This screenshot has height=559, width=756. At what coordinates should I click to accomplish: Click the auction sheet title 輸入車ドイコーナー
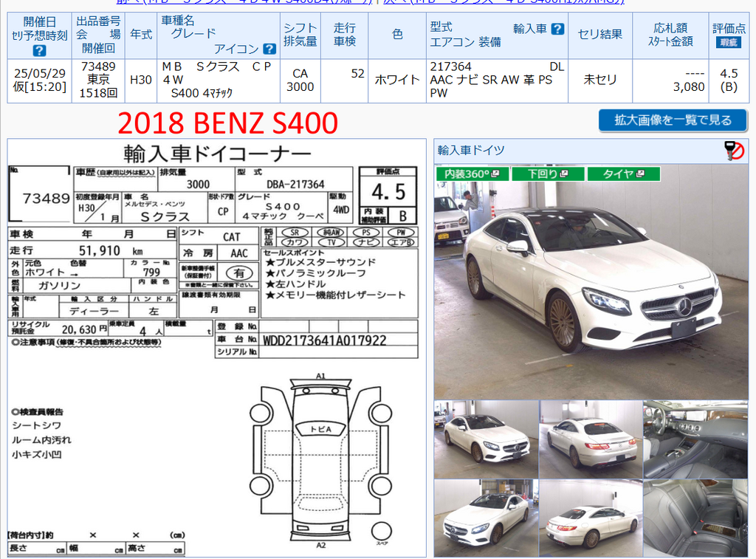(x=218, y=154)
